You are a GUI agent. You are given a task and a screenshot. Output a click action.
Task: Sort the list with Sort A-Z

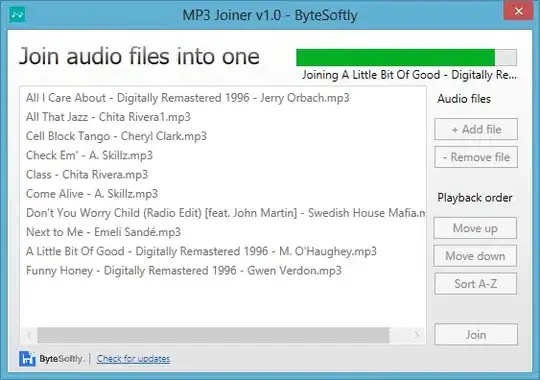[x=475, y=284]
